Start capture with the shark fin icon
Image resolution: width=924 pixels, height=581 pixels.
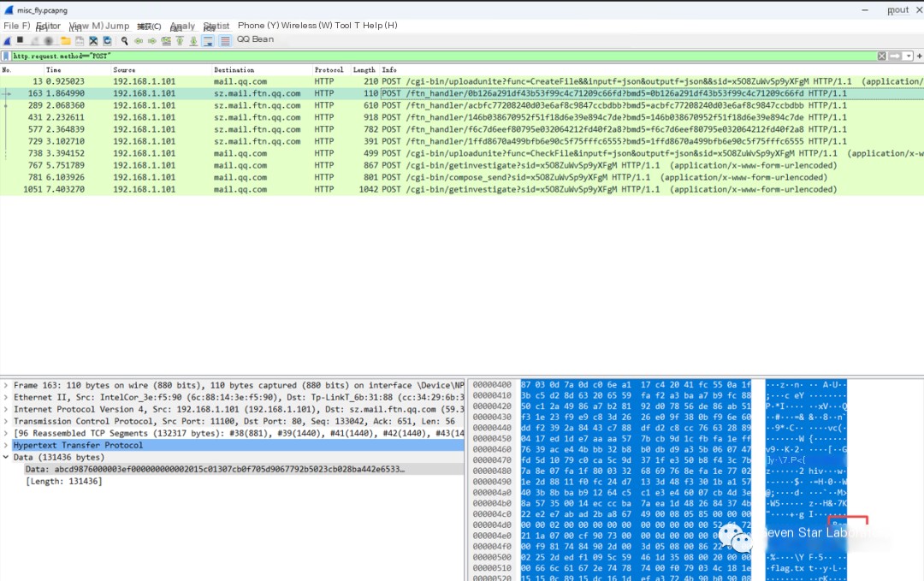(x=7, y=41)
